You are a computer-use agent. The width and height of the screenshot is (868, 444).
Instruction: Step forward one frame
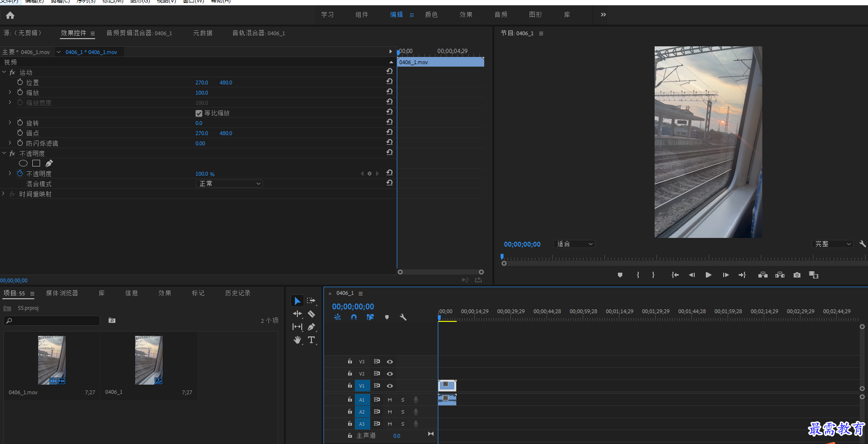[726, 275]
